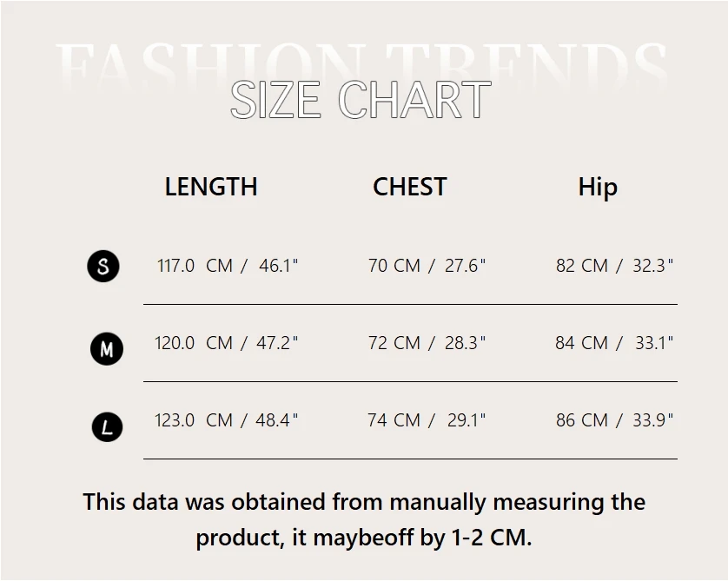Click the faded FASHION TRENDS heading
The image size is (728, 581).
coord(361,59)
